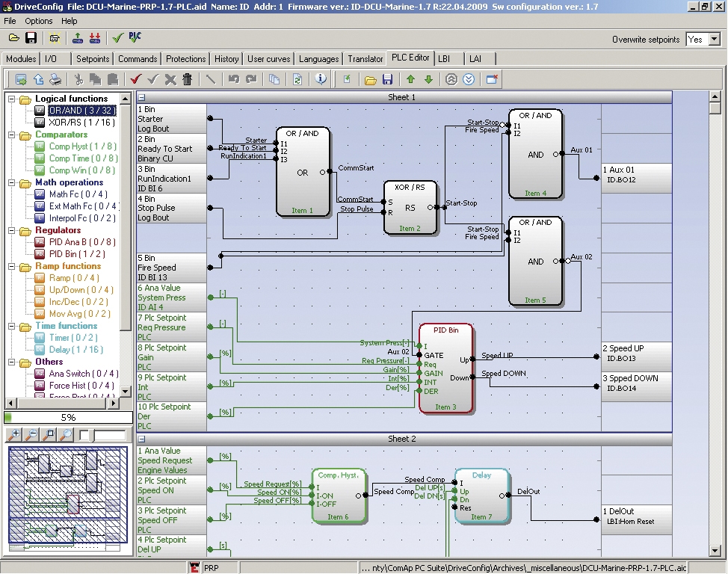Click the green move-up arrow icon
This screenshot has height=574, width=728.
[x=410, y=79]
